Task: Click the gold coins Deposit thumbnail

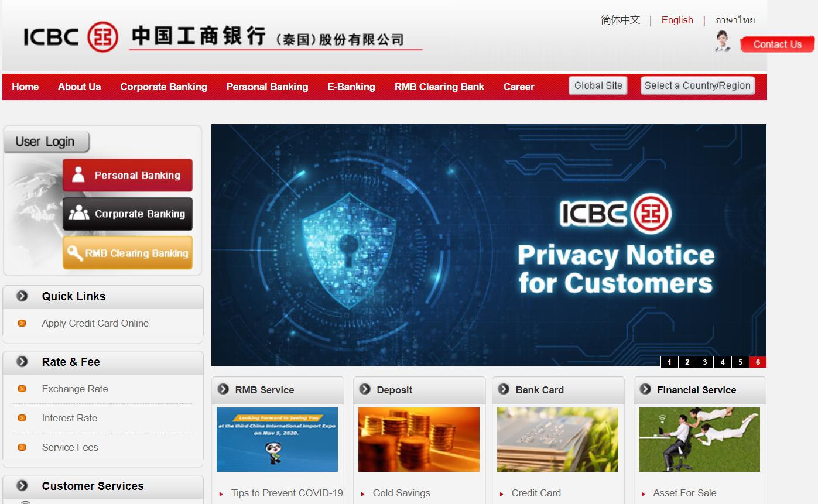Action: pyautogui.click(x=419, y=440)
